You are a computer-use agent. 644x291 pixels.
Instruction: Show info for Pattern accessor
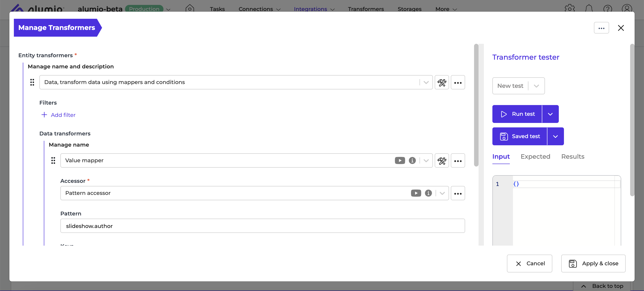coord(428,193)
